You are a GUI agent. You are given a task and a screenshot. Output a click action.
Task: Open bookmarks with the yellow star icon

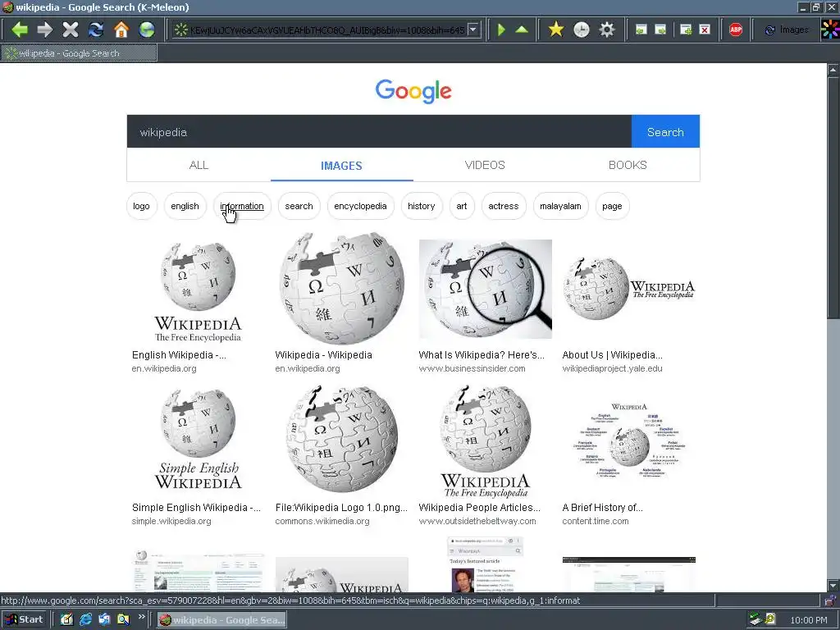(x=556, y=30)
